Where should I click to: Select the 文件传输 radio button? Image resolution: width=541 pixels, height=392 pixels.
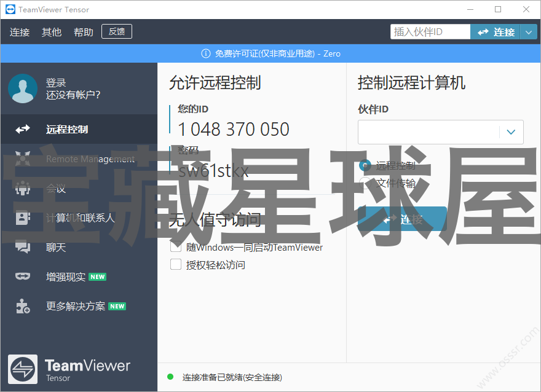(x=365, y=182)
